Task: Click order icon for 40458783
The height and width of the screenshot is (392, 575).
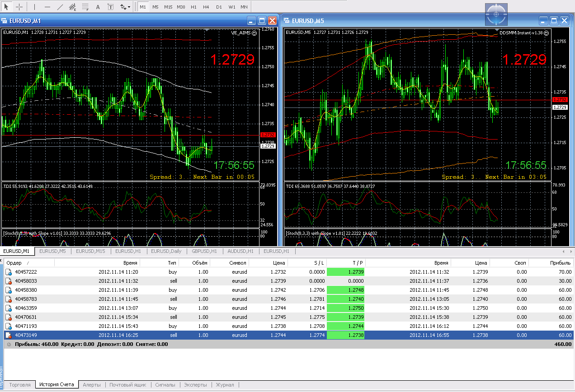Action: (9, 299)
